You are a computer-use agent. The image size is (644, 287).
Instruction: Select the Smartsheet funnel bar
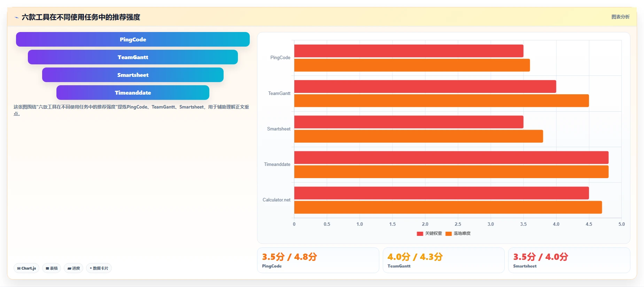(133, 75)
